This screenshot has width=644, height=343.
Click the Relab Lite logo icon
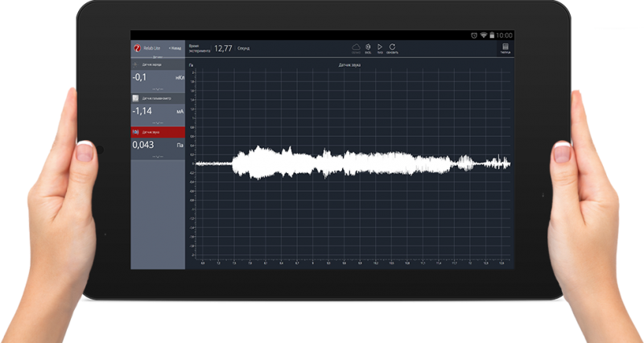[x=138, y=48]
